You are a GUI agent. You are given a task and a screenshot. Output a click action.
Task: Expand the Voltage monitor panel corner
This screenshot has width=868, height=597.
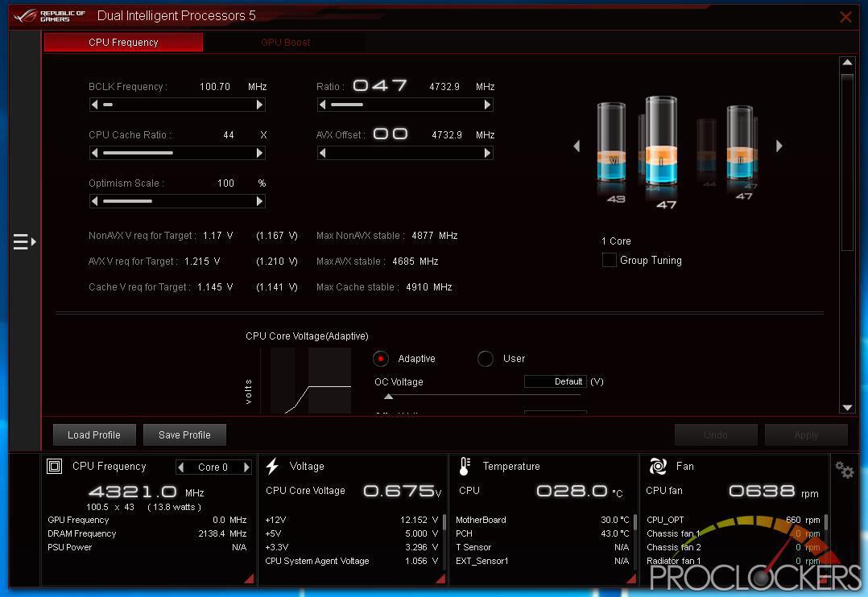pos(440,578)
